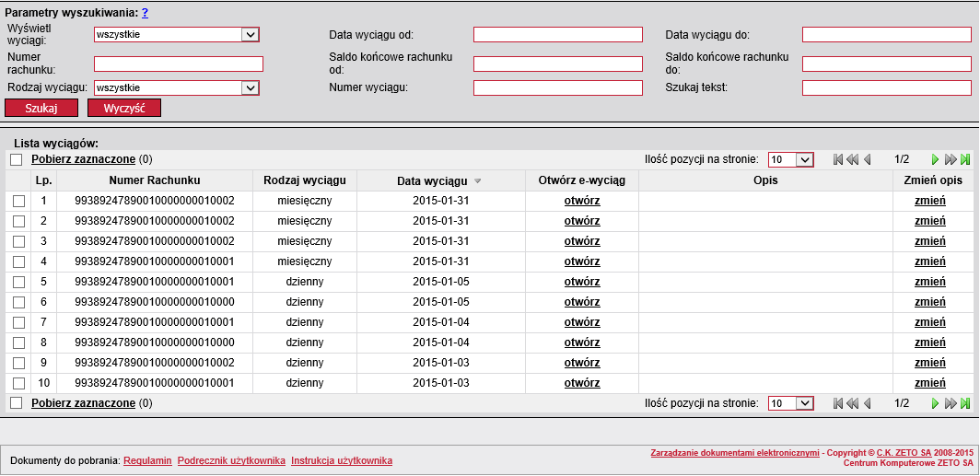
Task: Click 'dzienny' in row 8
Action: 305,342
